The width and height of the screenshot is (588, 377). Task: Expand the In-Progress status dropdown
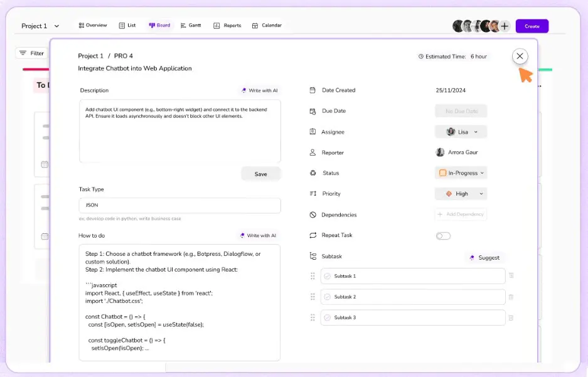coord(461,173)
